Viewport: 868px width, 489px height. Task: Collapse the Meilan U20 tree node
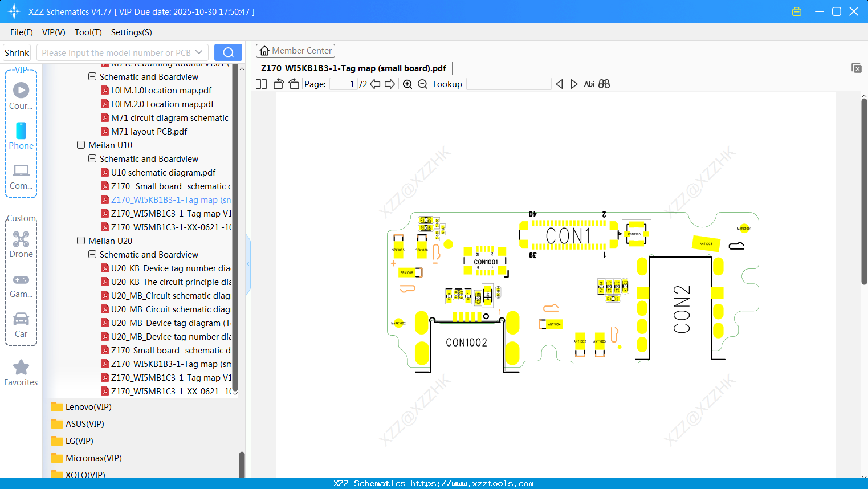pos(81,241)
